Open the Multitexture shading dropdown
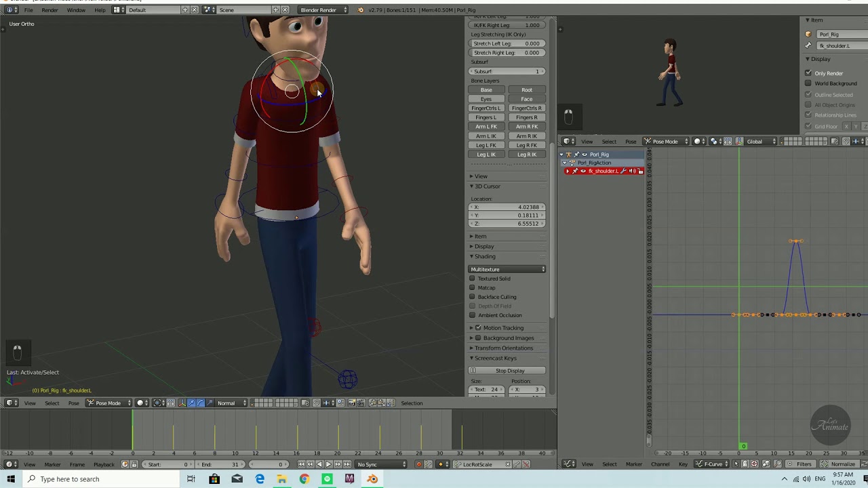Image resolution: width=868 pixels, height=488 pixels. 507,270
